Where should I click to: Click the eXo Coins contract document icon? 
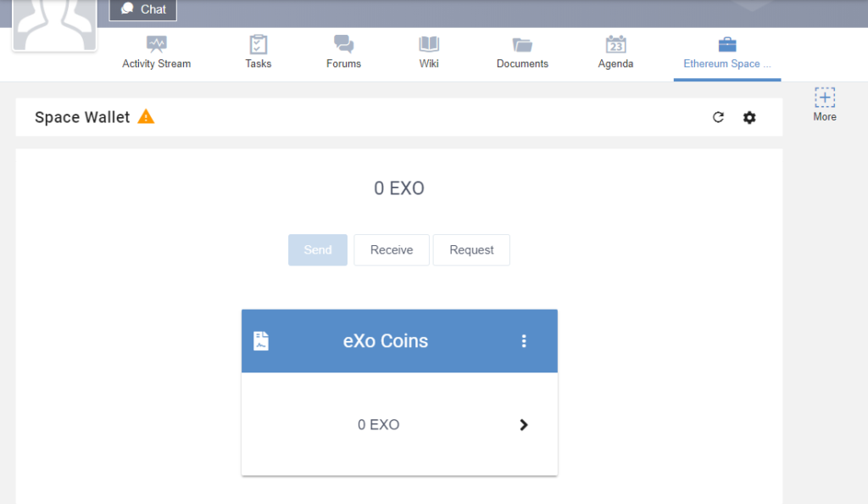(x=261, y=341)
